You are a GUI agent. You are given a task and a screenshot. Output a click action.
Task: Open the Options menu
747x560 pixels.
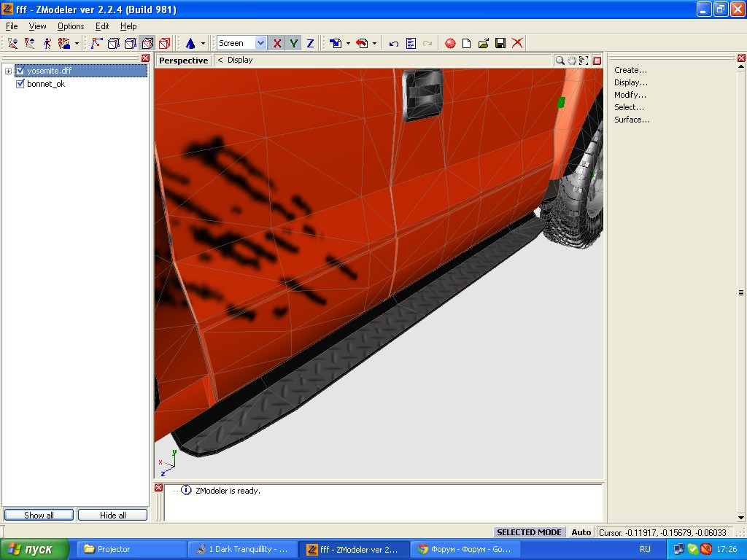pyautogui.click(x=71, y=26)
